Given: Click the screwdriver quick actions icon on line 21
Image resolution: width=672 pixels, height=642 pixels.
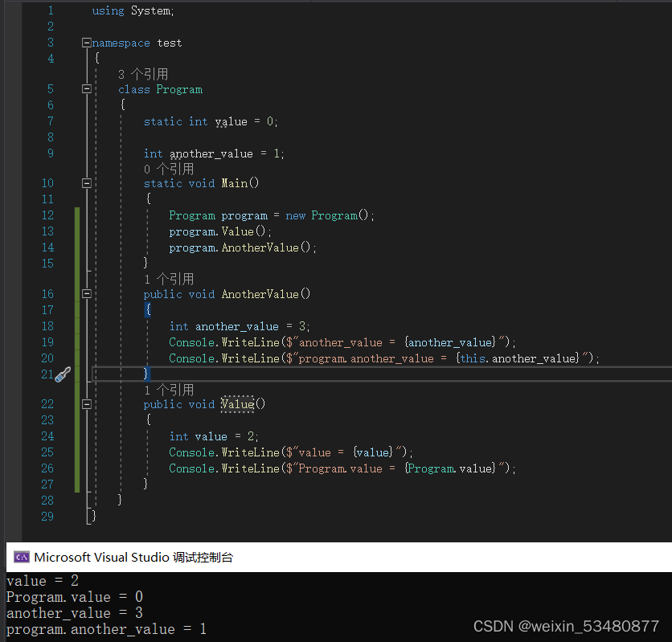Looking at the screenshot, I should coord(63,374).
